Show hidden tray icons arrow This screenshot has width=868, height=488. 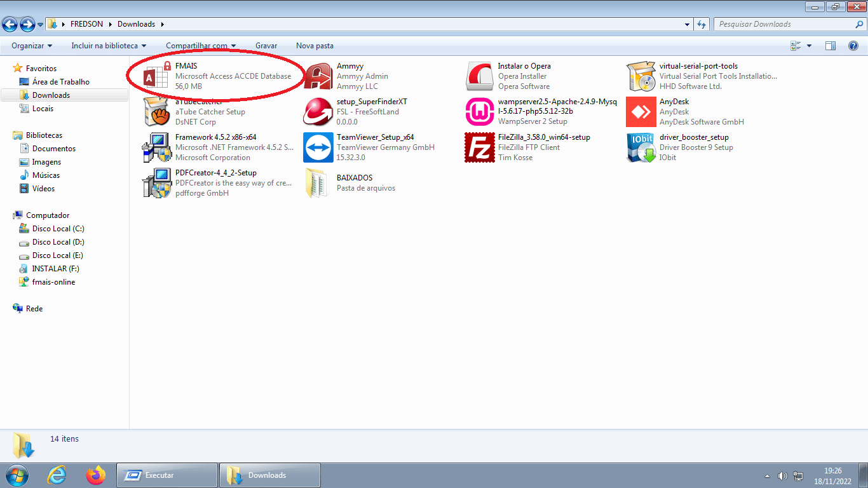[x=767, y=476]
